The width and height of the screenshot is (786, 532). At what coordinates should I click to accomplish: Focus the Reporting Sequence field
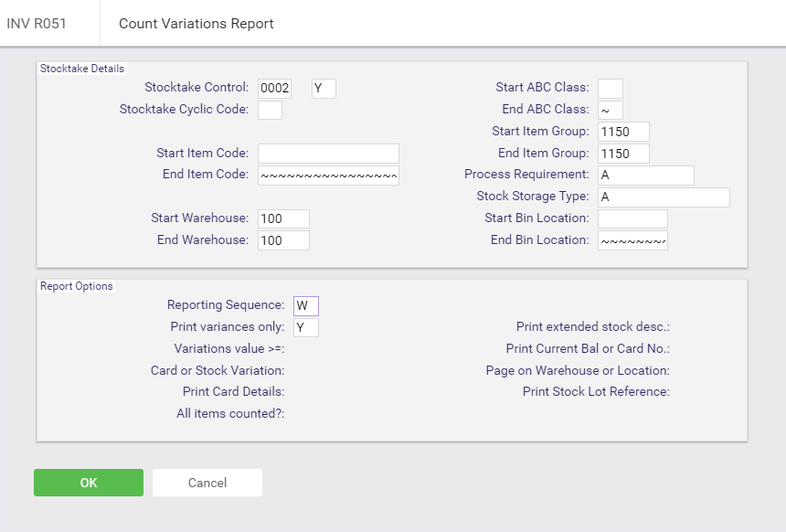(306, 306)
